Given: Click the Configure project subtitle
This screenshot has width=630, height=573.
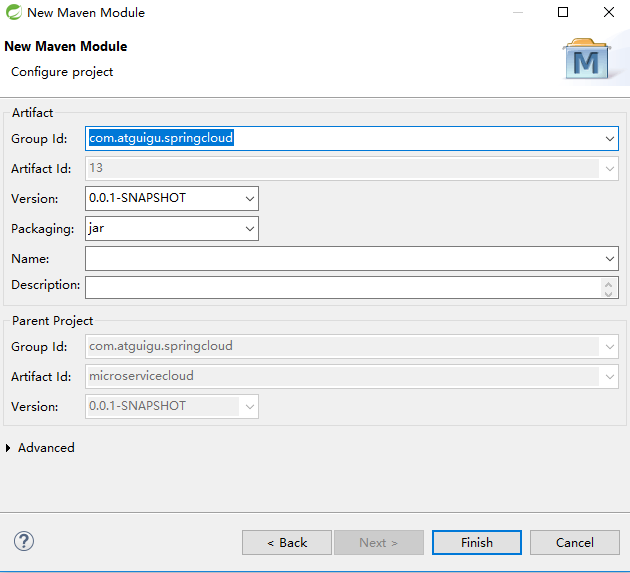Looking at the screenshot, I should click(x=62, y=72).
